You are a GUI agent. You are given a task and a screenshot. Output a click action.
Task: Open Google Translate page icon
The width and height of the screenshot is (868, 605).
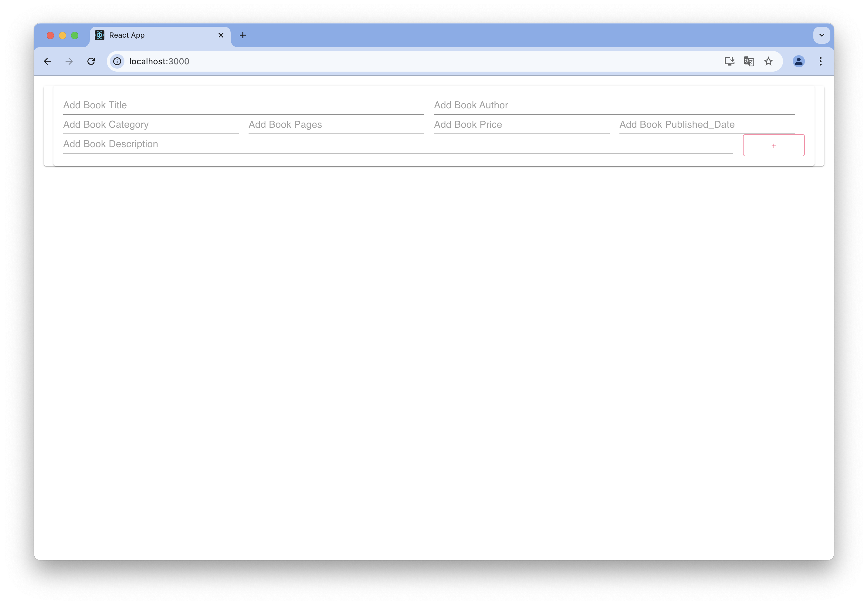748,61
